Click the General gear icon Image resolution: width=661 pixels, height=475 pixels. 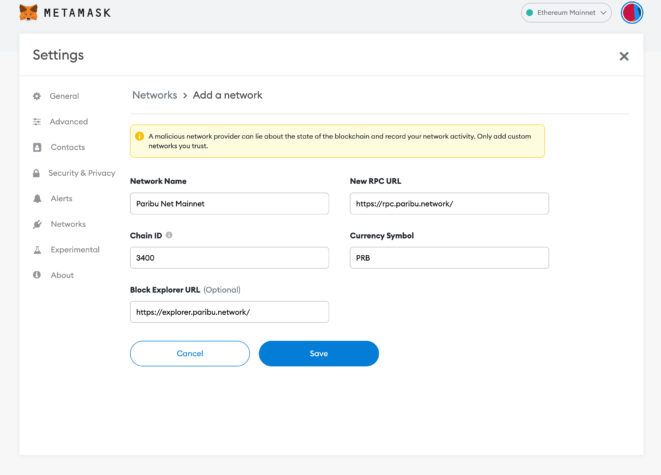pyautogui.click(x=37, y=96)
